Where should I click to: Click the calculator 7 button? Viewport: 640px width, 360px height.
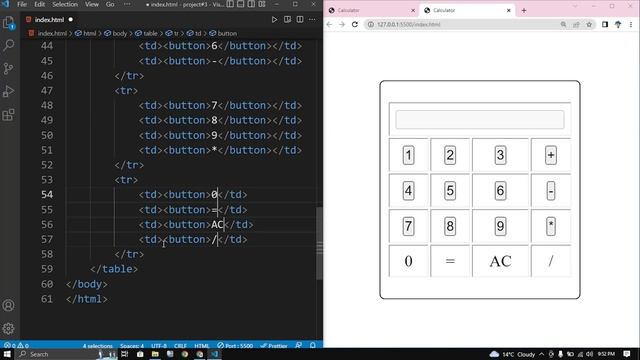point(408,226)
